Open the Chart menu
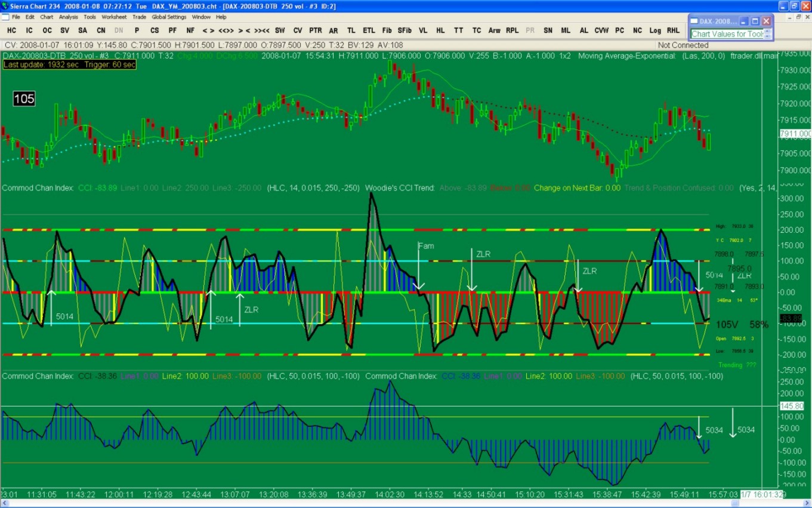Viewport: 812px width, 508px height. [x=47, y=17]
